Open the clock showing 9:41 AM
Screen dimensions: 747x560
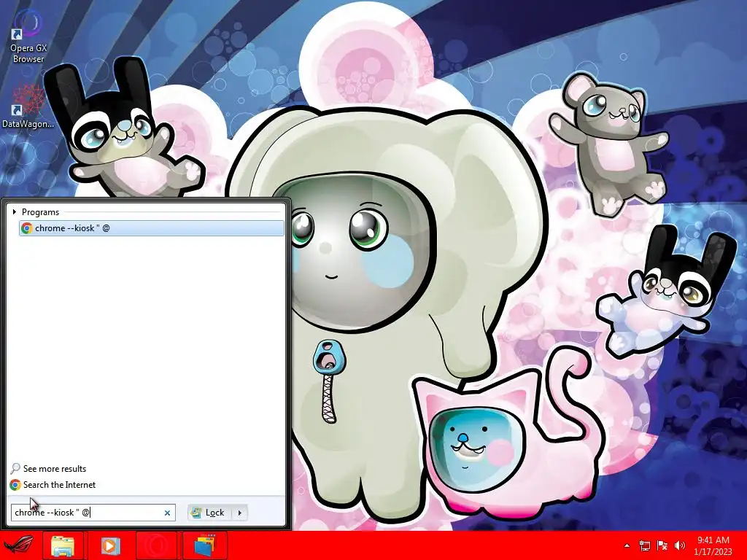(713, 545)
